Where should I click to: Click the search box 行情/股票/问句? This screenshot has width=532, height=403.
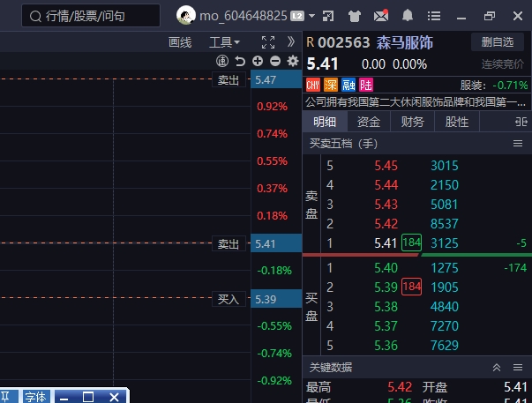[x=91, y=16]
